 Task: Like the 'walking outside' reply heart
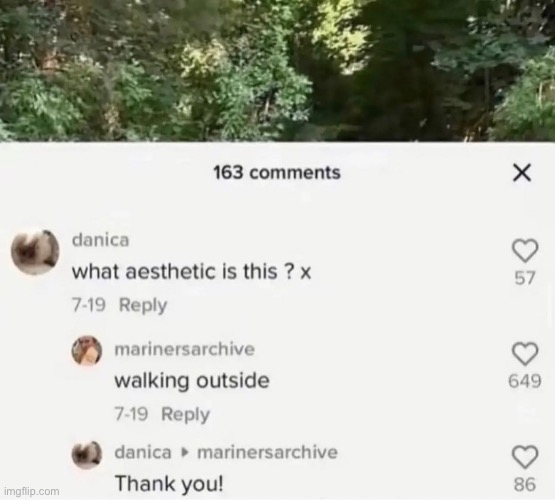tap(526, 354)
